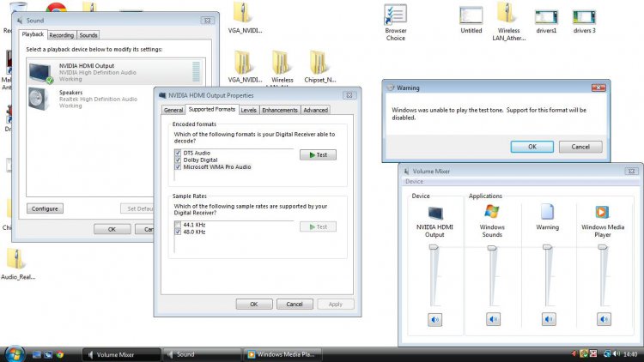
Task: Open the Advanced tab
Action: click(315, 110)
